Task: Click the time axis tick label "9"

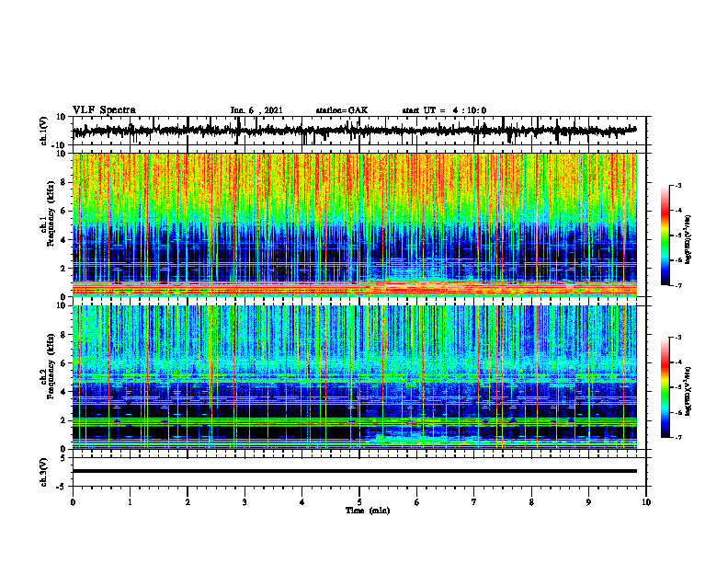Action: point(588,502)
